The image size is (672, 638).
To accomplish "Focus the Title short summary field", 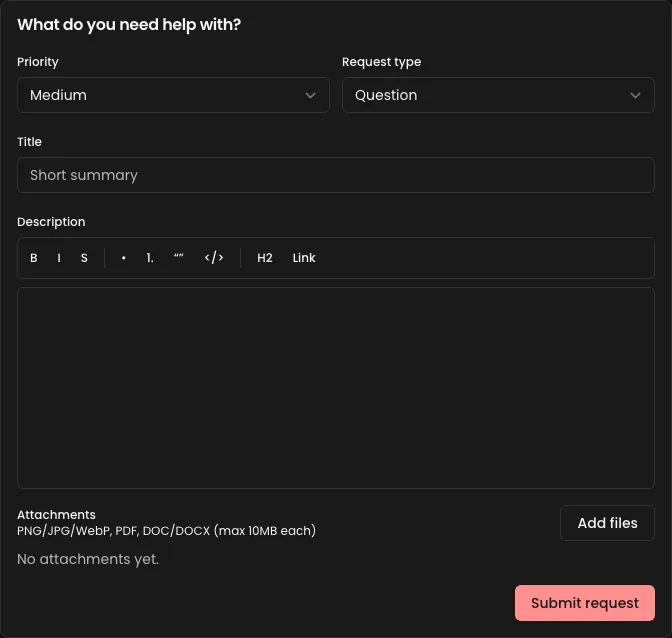I will click(336, 175).
